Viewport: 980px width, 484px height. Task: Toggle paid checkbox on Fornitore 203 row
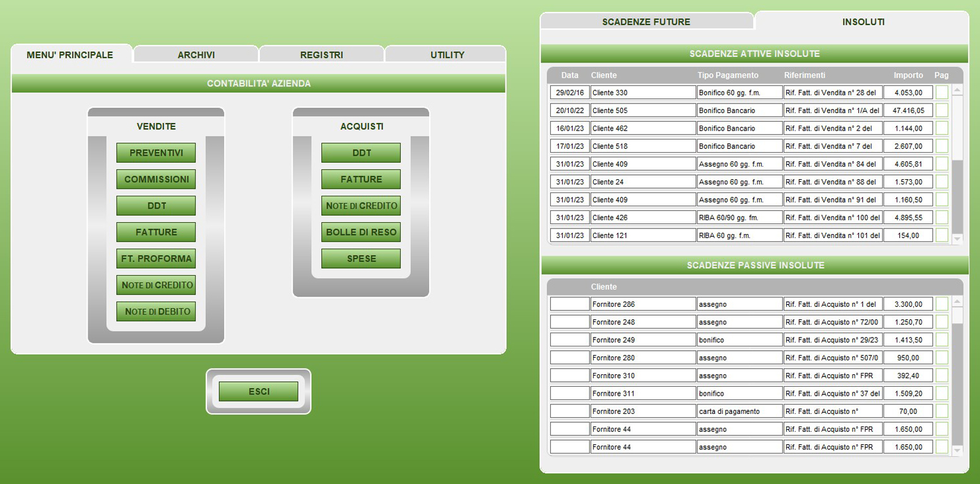pos(942,411)
